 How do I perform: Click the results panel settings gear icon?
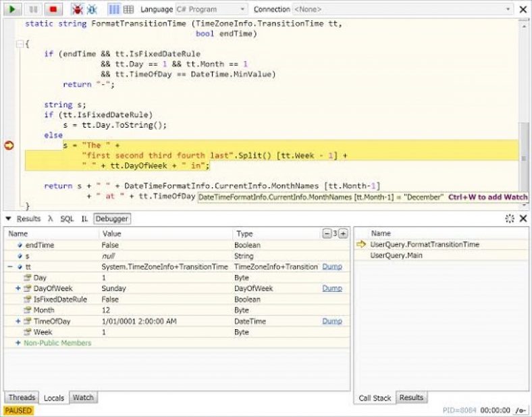click(510, 219)
